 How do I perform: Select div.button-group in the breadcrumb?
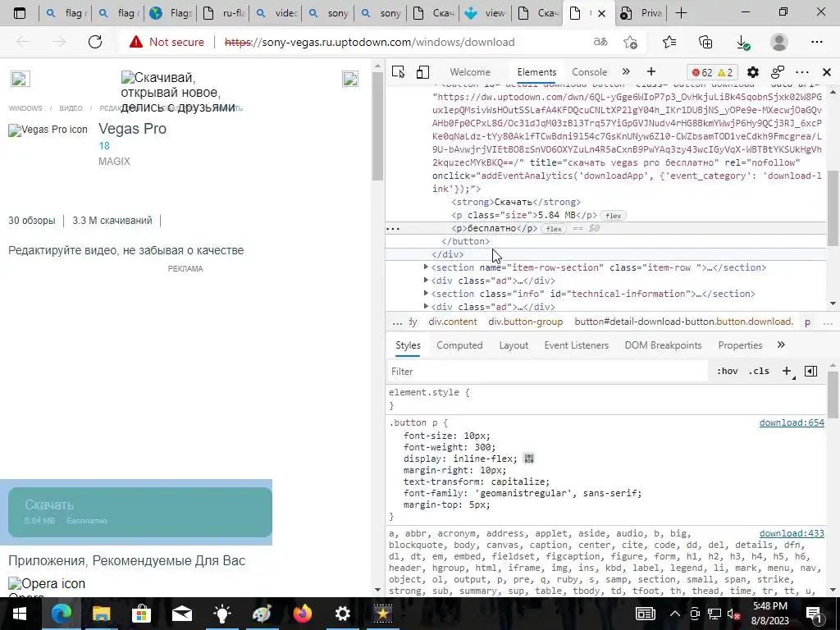[x=526, y=322]
